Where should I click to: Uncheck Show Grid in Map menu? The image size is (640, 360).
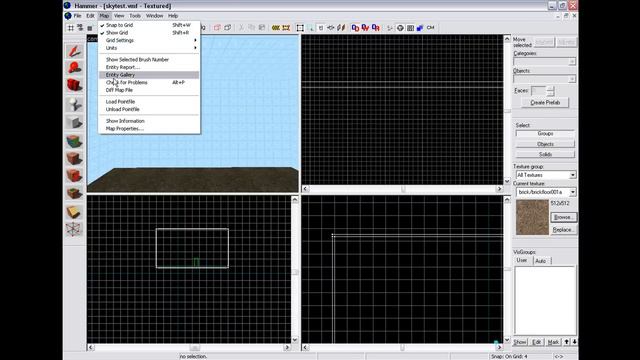pos(149,33)
